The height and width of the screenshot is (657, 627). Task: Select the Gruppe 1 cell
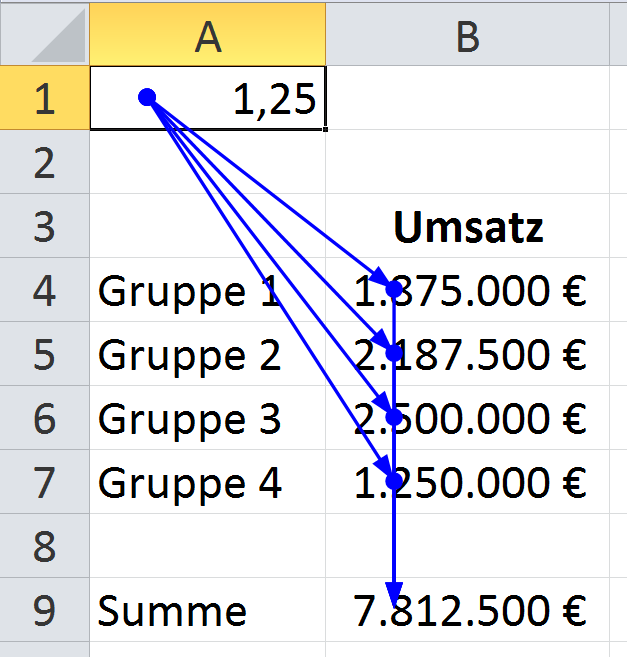pos(208,290)
